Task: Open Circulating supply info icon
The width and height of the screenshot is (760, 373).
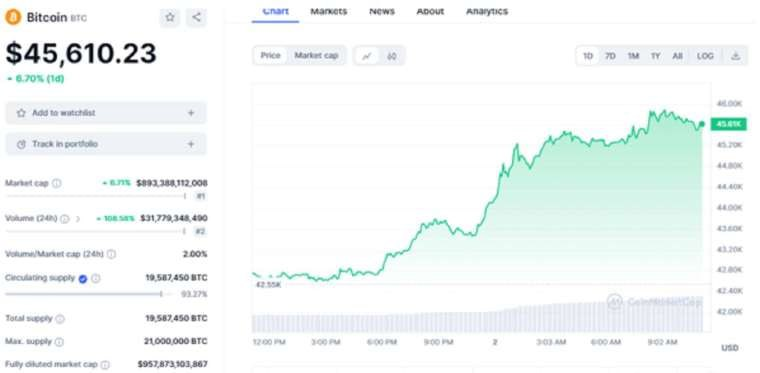Action: [x=95, y=279]
